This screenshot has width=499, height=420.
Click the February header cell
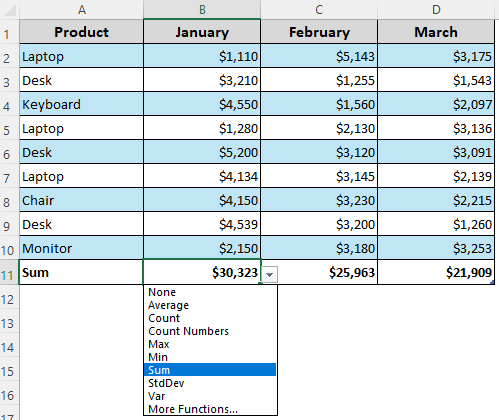click(319, 32)
